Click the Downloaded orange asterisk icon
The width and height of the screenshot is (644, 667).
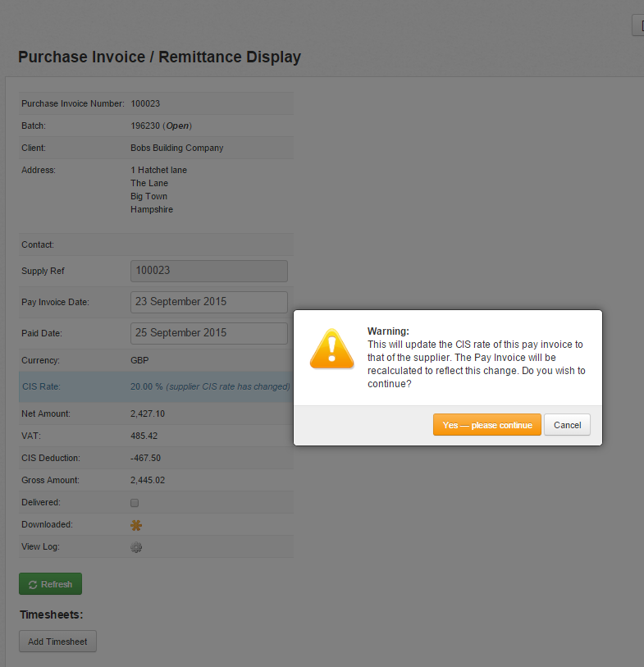pos(136,525)
